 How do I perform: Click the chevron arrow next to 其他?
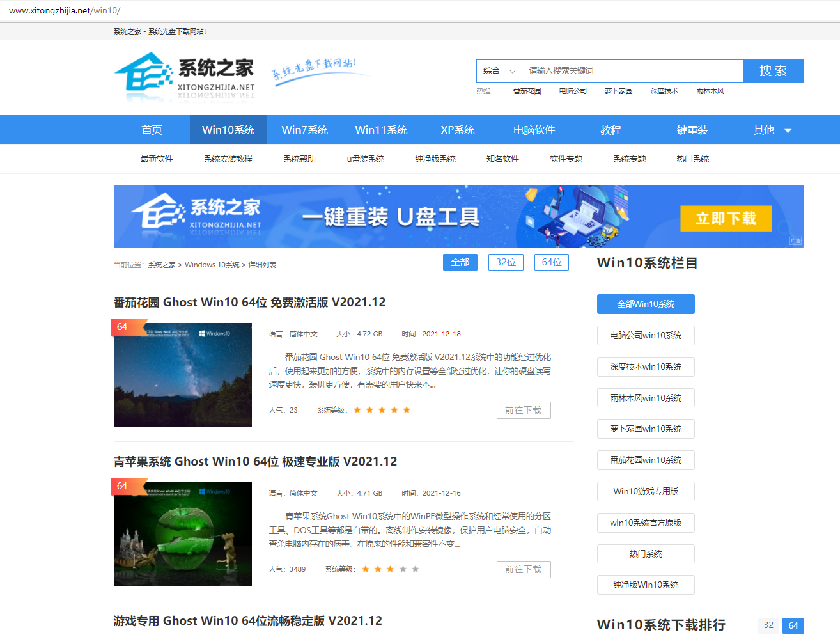(788, 130)
